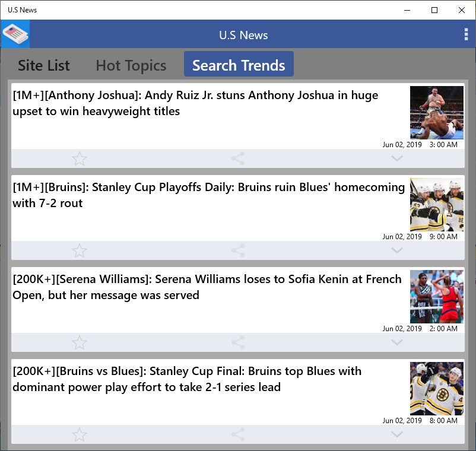Open the Serena Williams loses to Kenin headline
The image size is (476, 451).
207,287
